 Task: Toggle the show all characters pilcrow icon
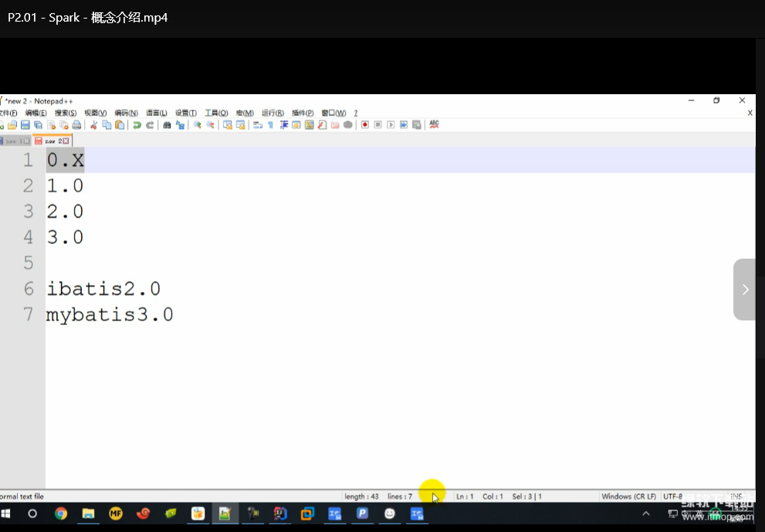point(271,125)
